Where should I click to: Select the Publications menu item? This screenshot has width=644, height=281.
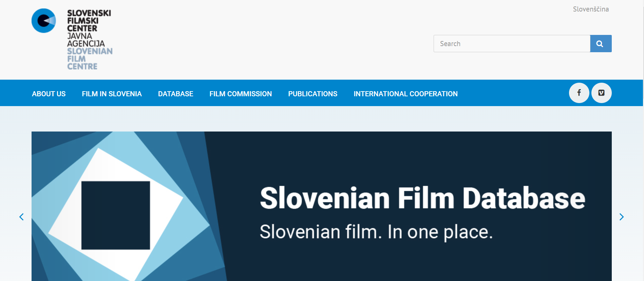(x=312, y=94)
